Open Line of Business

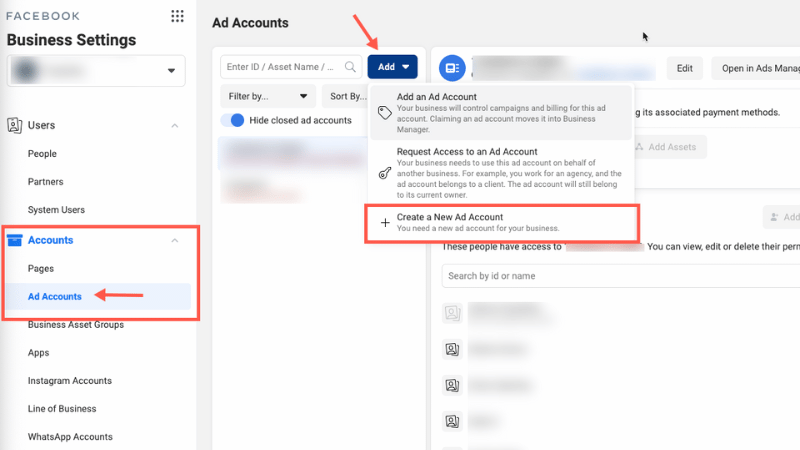[62, 409]
